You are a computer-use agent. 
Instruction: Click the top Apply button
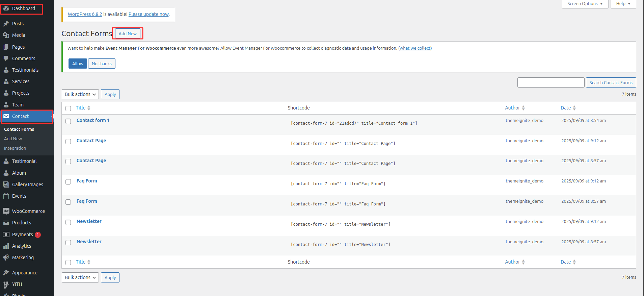coord(110,94)
